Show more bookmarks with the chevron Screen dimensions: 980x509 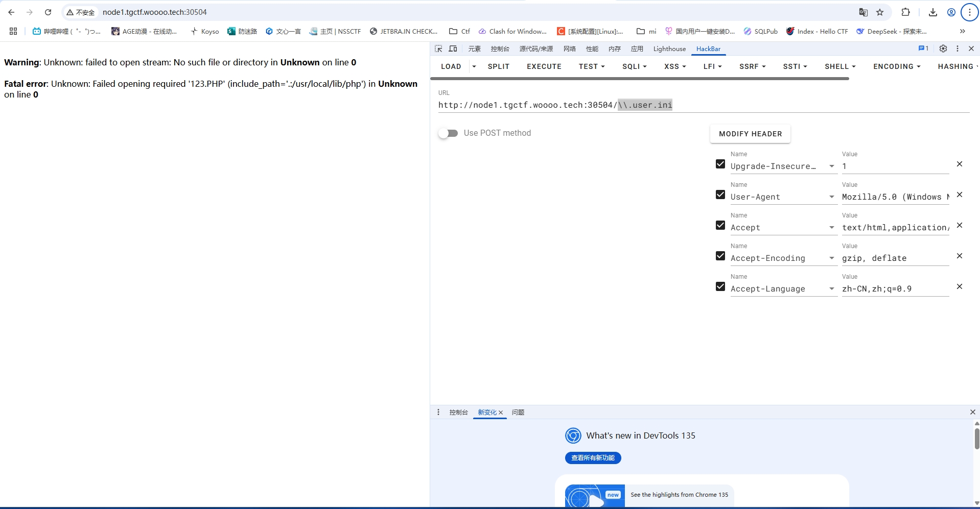tap(963, 31)
